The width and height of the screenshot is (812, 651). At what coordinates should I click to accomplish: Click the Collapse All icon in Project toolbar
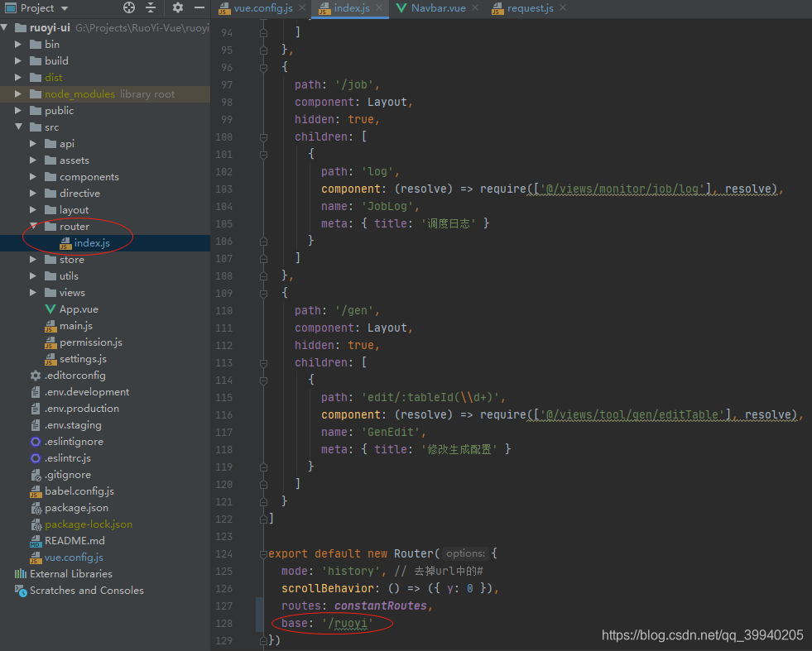pos(152,8)
